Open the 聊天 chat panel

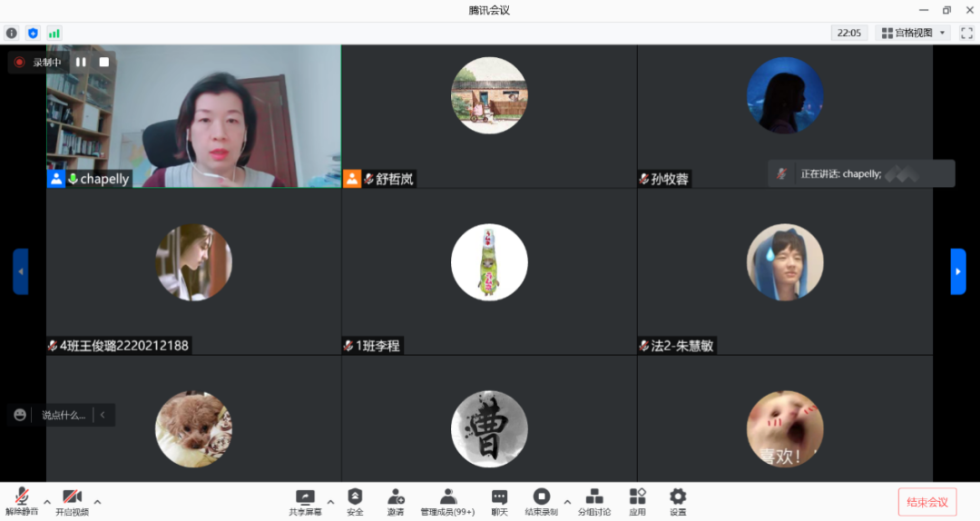click(x=499, y=500)
